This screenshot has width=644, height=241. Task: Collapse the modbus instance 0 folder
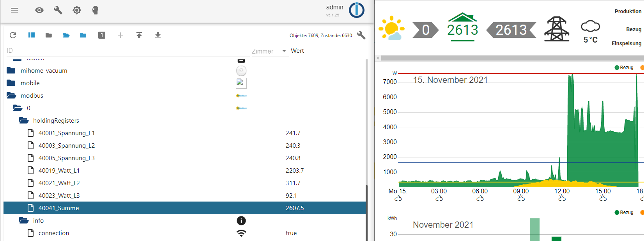coord(18,108)
